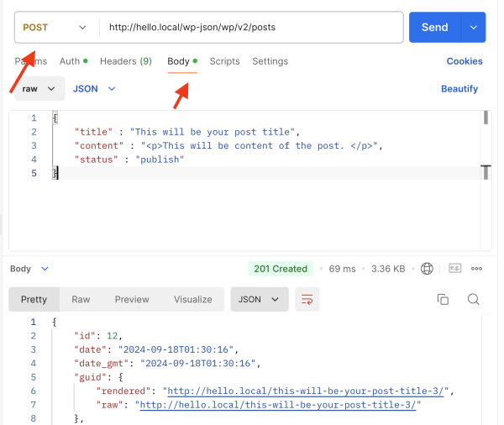This screenshot has width=504, height=425.
Task: Open the POST method dropdown
Action: point(55,27)
